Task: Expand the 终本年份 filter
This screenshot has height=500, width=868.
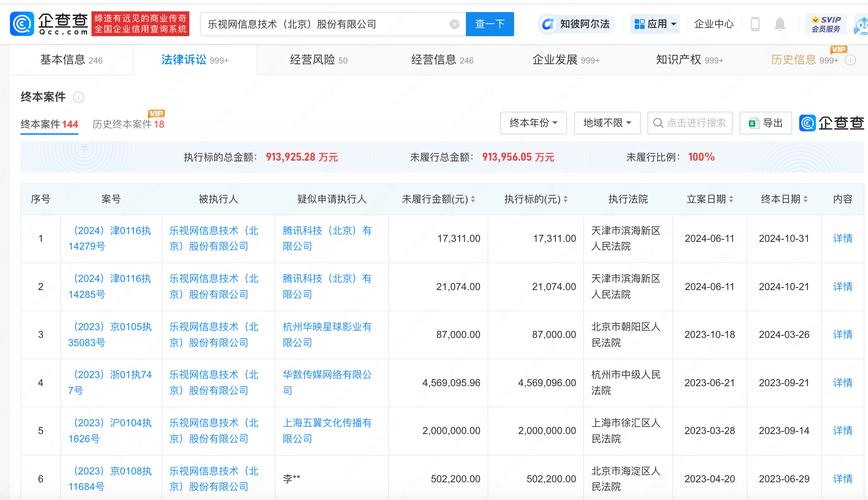Action: (x=534, y=123)
